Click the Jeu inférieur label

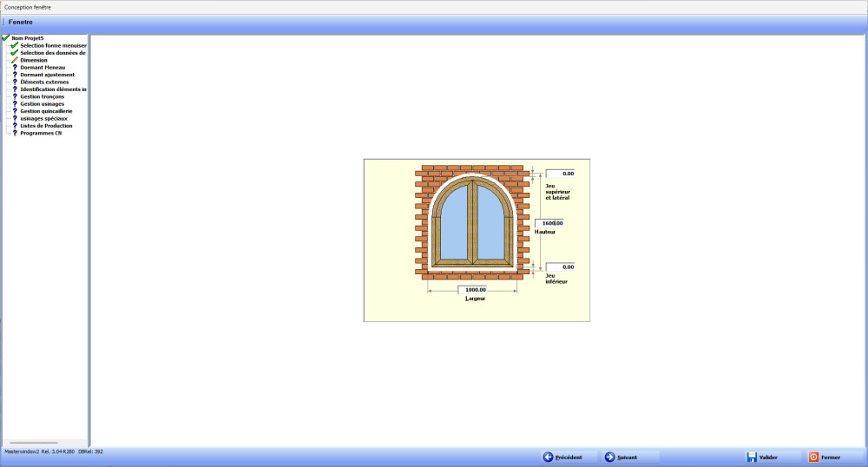(556, 279)
